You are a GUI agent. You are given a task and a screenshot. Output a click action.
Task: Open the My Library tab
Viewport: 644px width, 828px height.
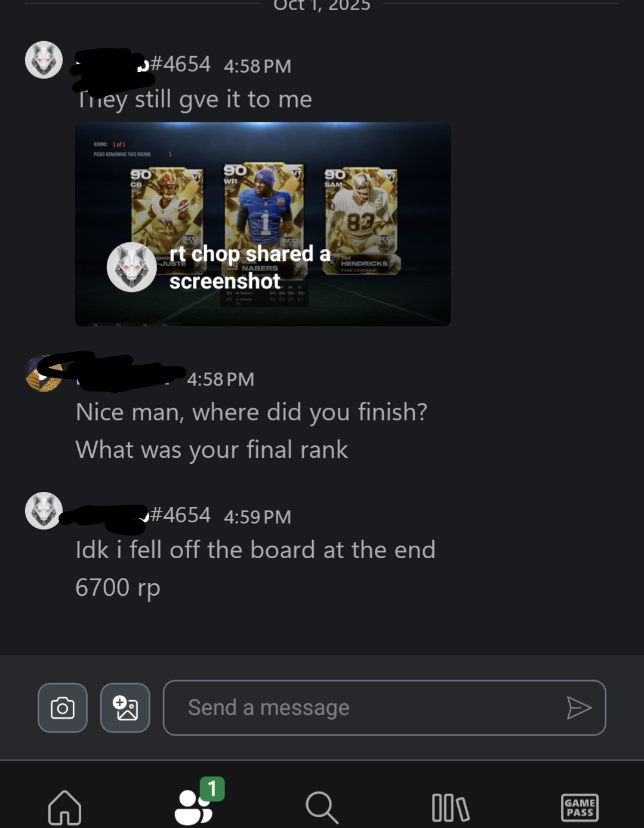[x=451, y=808]
